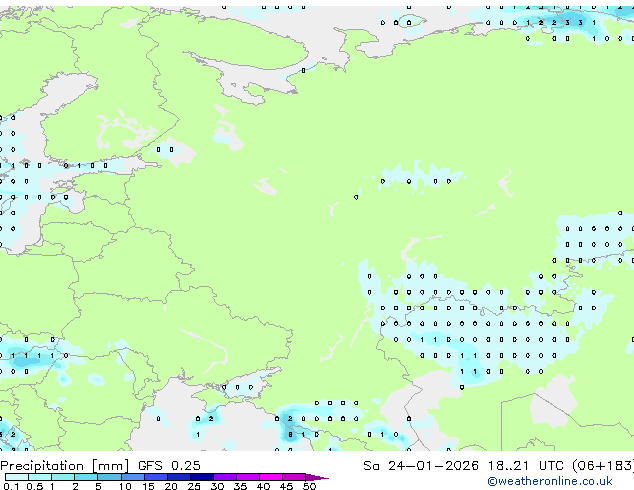Click the legend swatch between 0.1 and 0.5
Viewport: 634px width, 490px height.
17,477
